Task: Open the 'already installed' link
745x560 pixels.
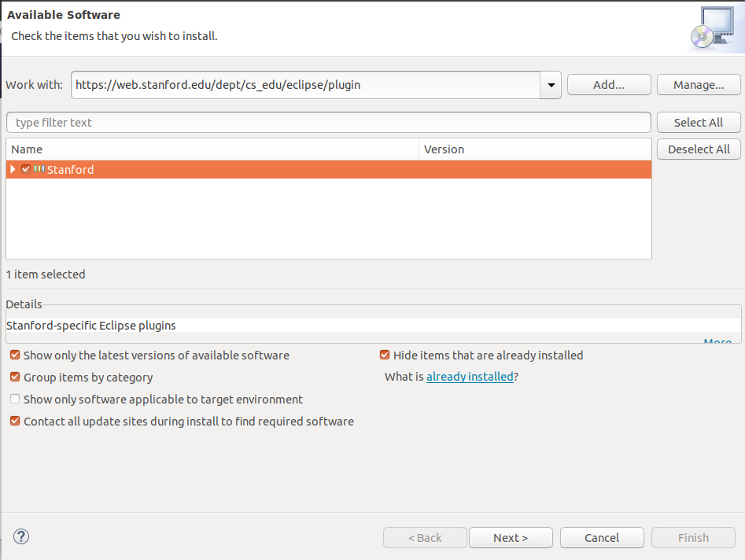Action: point(470,377)
